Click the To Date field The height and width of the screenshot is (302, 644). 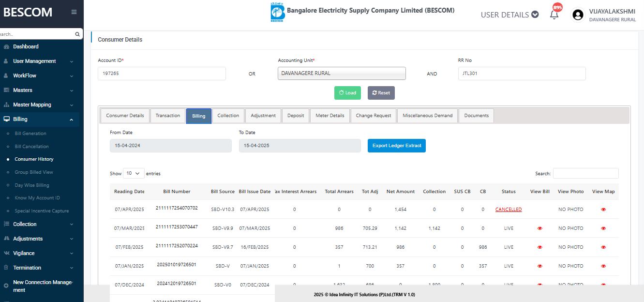(x=300, y=146)
